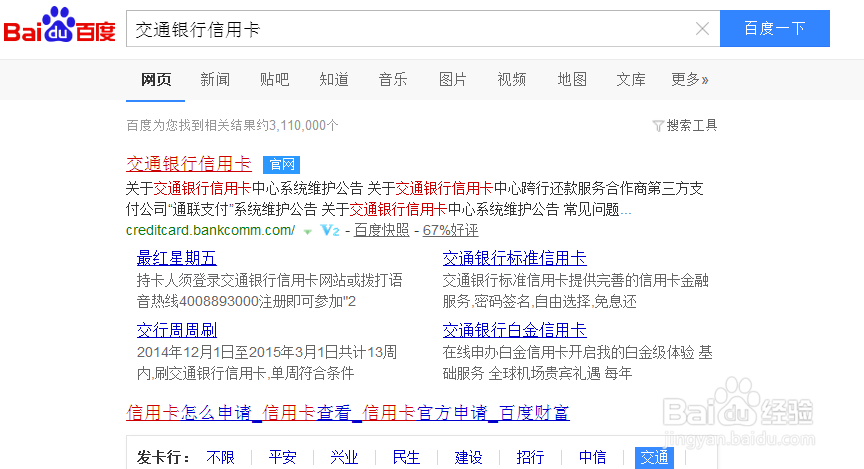Click the text 础服务 全球机场贵宾礼遇 每年

(x=537, y=374)
